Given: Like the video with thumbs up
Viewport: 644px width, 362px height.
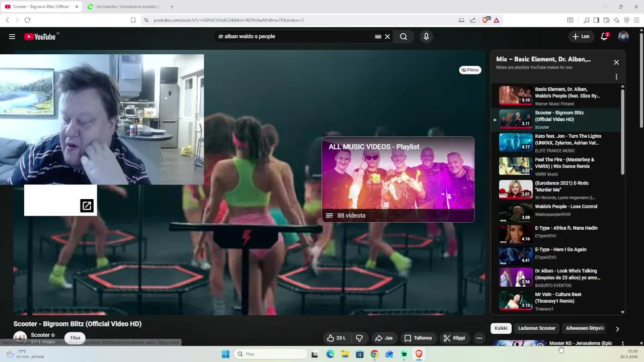Looking at the screenshot, I should click(337, 338).
